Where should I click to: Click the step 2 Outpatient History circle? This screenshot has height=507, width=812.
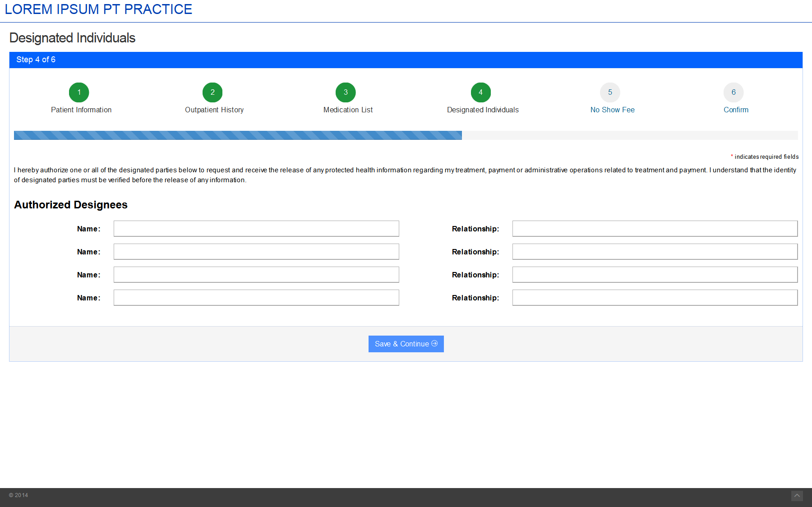(212, 92)
